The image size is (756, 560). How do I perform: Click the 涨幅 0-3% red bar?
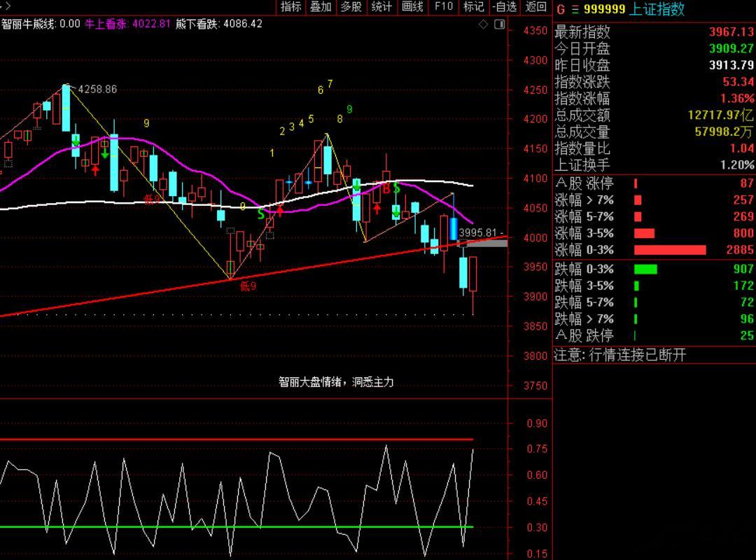670,250
